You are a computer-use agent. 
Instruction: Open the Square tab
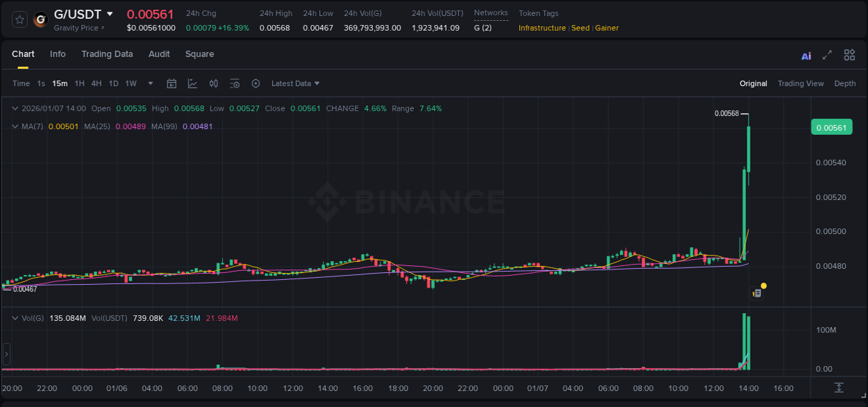point(199,53)
